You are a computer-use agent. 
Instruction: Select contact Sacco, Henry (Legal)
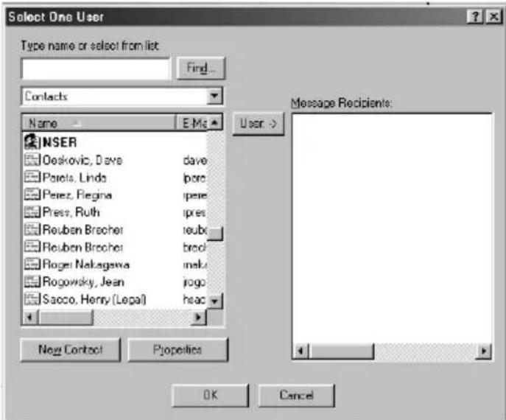pos(94,299)
